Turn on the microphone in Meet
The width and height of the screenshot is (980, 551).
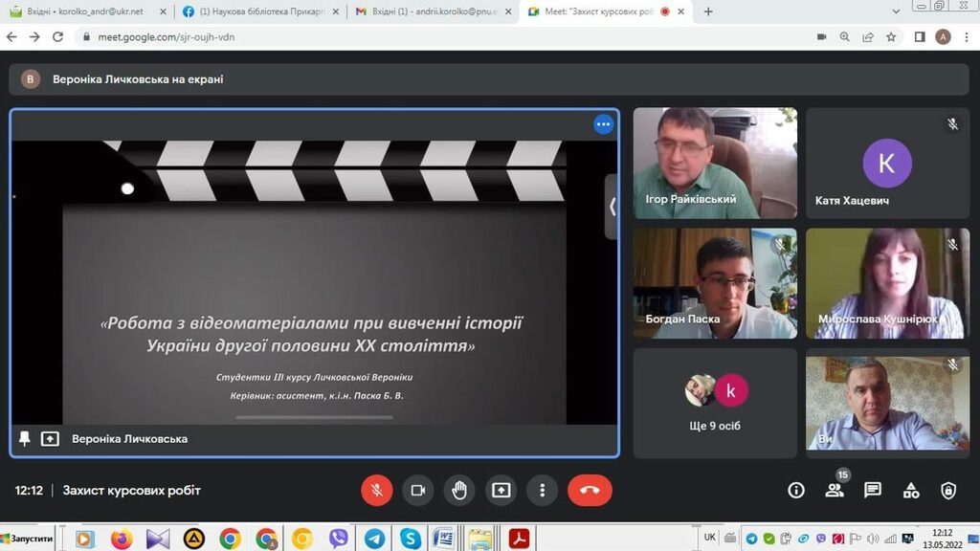click(x=377, y=491)
